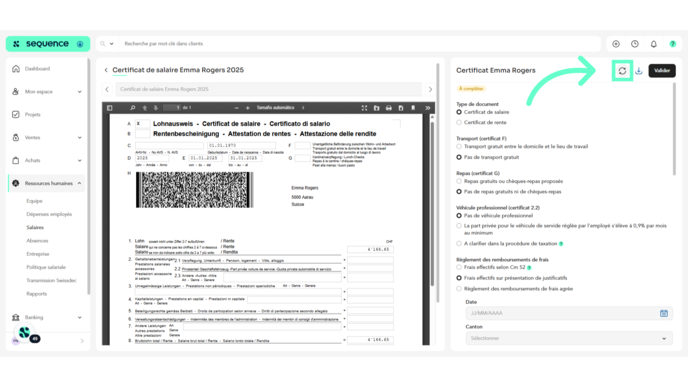
Task: Open Projets in the sidebar
Action: pyautogui.click(x=32, y=115)
